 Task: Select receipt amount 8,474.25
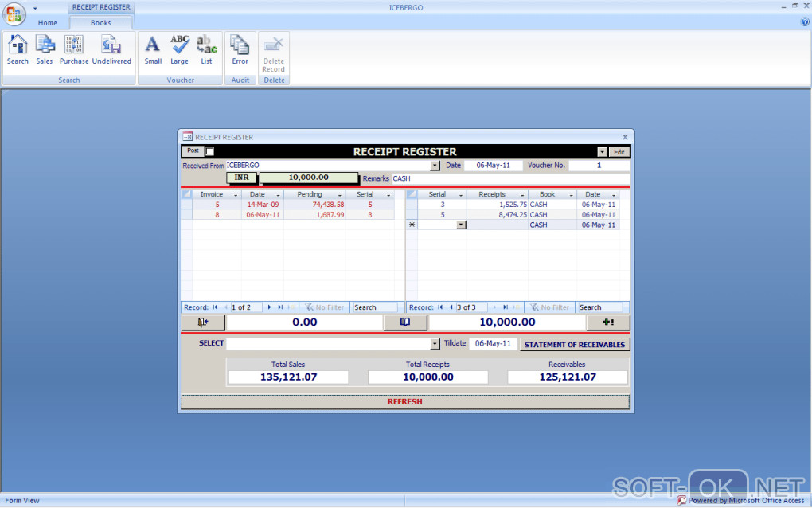coord(498,214)
